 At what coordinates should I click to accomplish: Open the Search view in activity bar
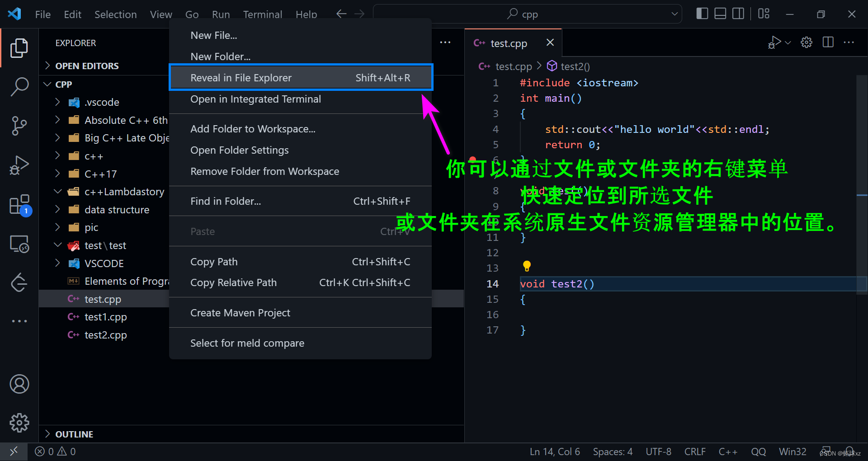tap(19, 86)
